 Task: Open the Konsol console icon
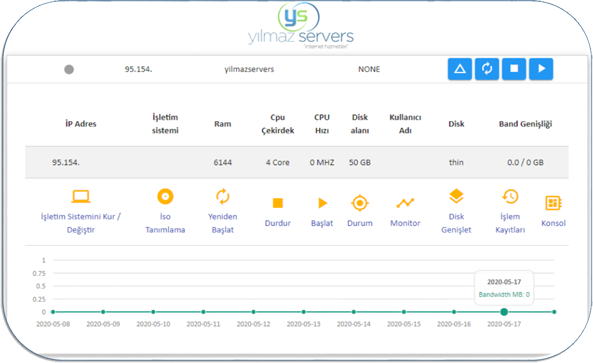553,203
